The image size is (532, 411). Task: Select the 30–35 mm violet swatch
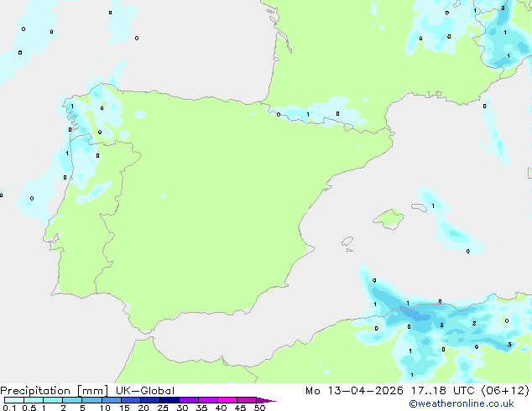pos(188,400)
